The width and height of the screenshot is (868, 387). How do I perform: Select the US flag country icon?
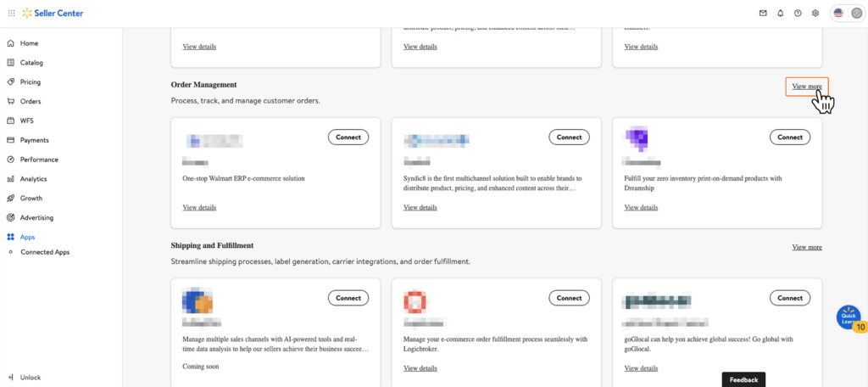pyautogui.click(x=838, y=14)
